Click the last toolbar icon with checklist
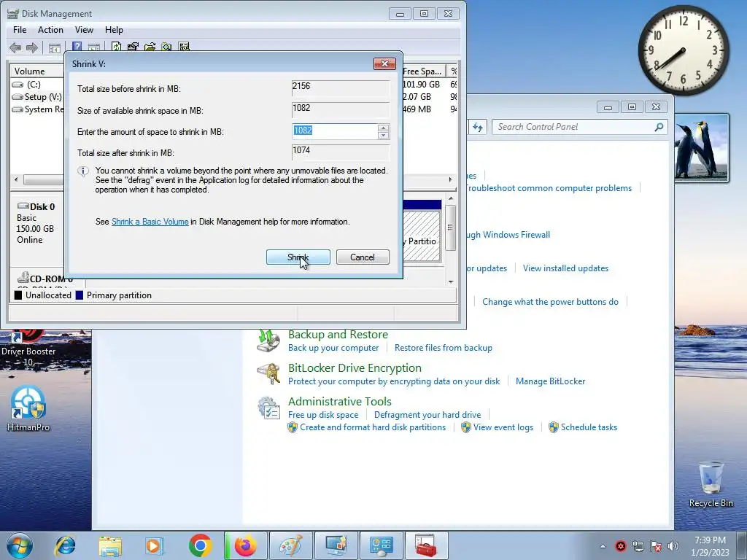 point(184,47)
